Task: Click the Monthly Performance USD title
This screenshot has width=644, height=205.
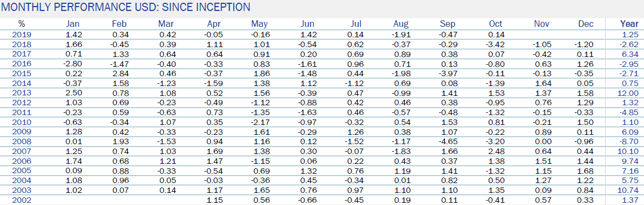Action: tap(126, 7)
